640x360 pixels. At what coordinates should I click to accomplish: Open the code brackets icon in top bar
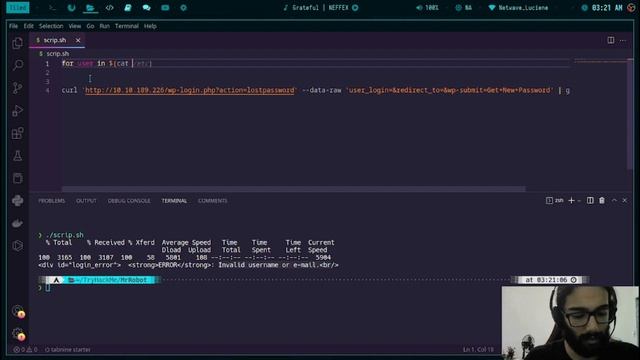pyautogui.click(x=109, y=8)
